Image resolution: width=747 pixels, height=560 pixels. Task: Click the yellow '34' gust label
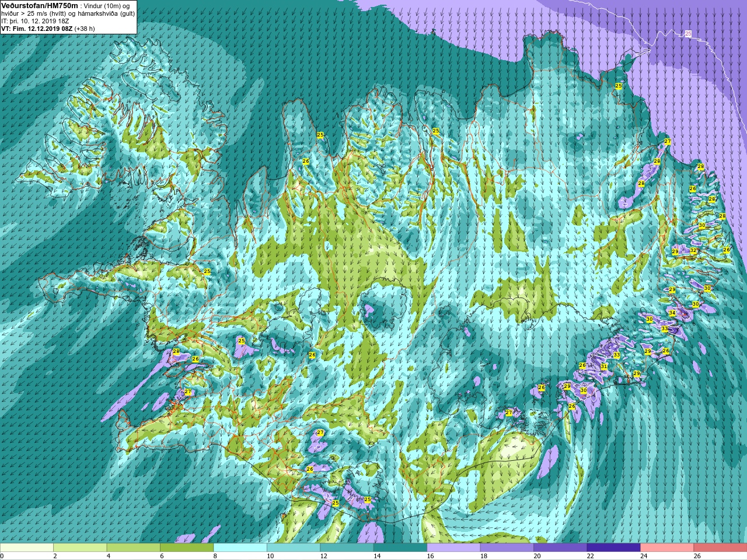[x=672, y=313]
